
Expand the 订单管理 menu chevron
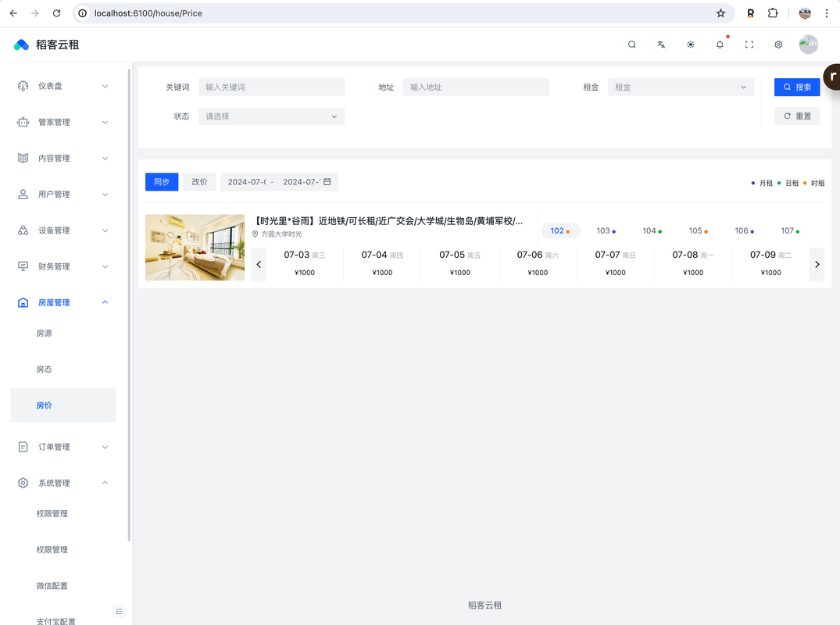click(x=105, y=447)
